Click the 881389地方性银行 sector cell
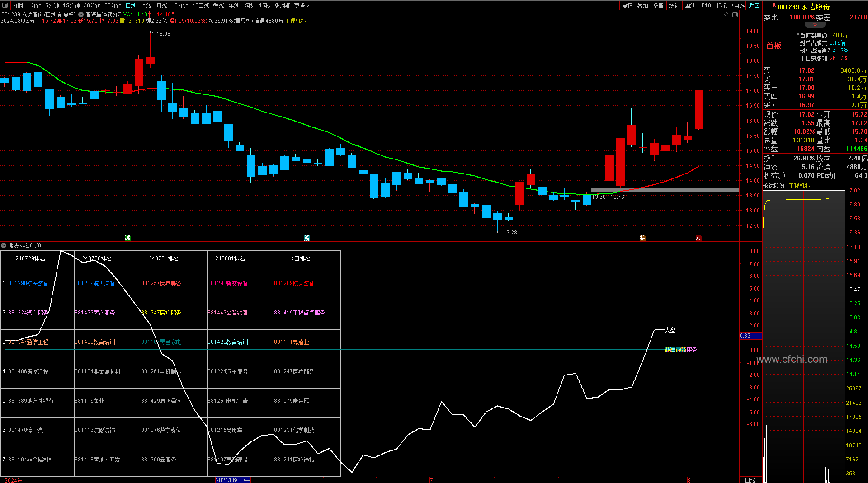 [x=31, y=401]
